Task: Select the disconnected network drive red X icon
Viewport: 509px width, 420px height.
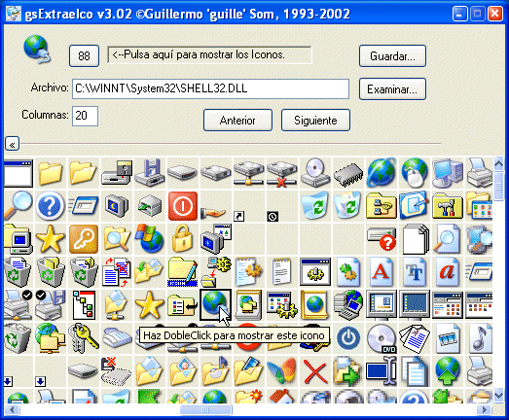Action: pyautogui.click(x=282, y=174)
